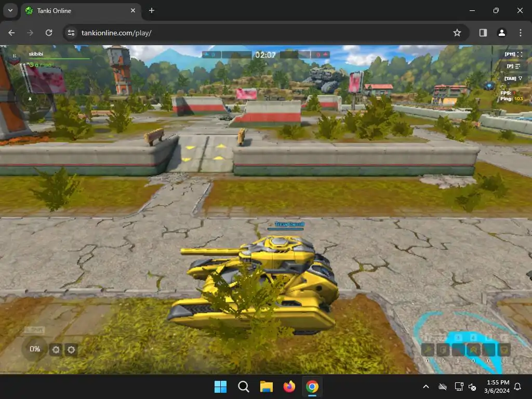The image size is (532, 399).
Task: Open Windows Search from the taskbar
Action: (243, 387)
